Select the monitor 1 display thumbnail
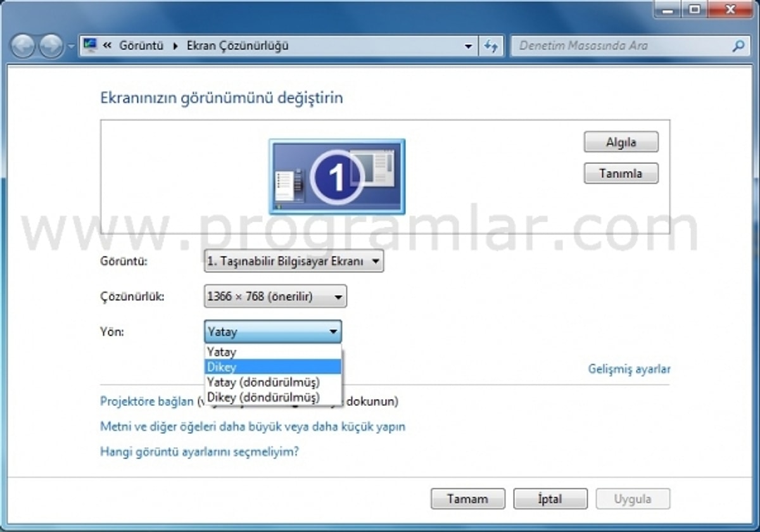Viewport: 760px width, 532px height. pyautogui.click(x=337, y=177)
